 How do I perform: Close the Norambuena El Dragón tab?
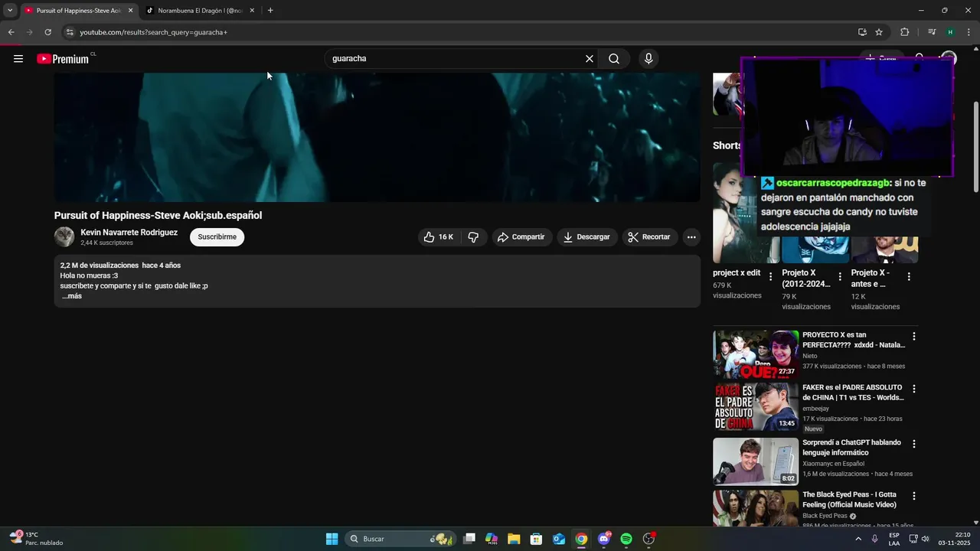click(x=252, y=11)
